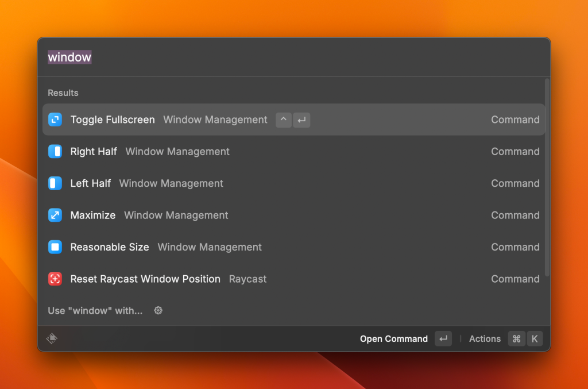Screen dimensions: 588x389
Task: Click the Right Half window icon
Action: coord(55,152)
